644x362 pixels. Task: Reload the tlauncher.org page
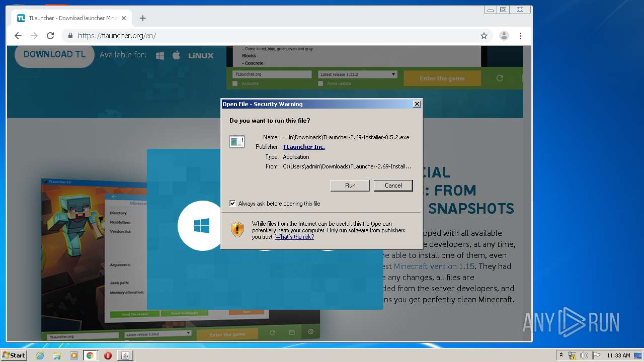tap(50, 36)
